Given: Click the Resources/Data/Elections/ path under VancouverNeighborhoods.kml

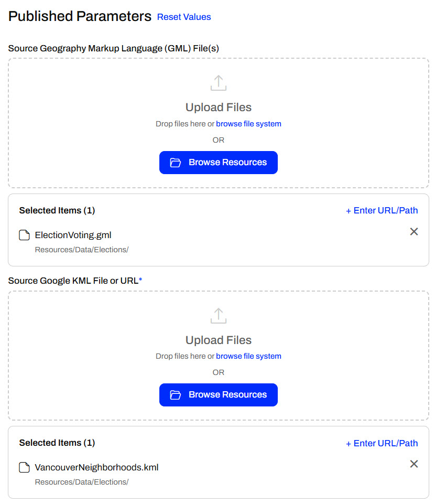Looking at the screenshot, I should [x=82, y=482].
